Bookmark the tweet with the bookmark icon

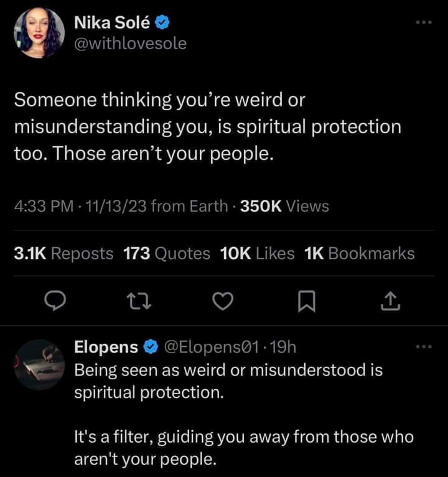click(x=305, y=302)
